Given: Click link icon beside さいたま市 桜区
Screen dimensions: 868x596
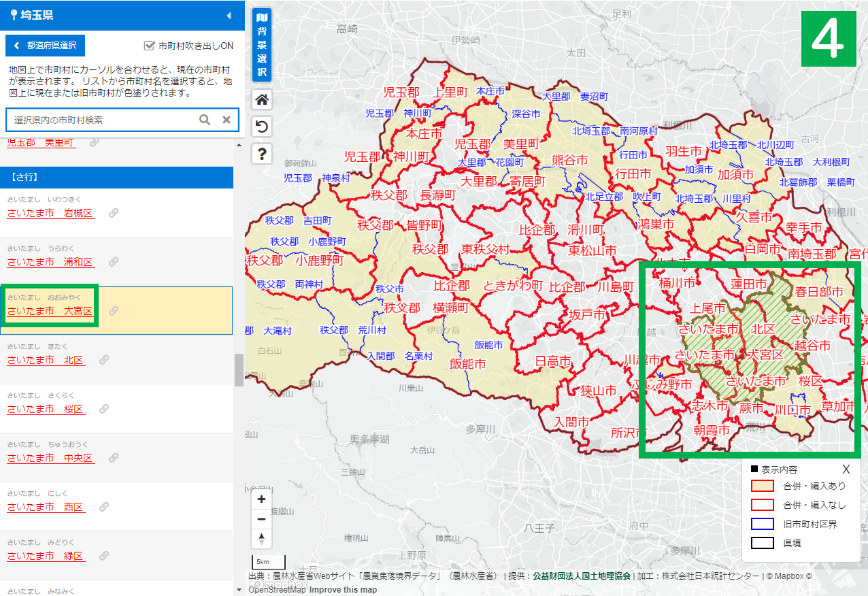Looking at the screenshot, I should [x=104, y=409].
